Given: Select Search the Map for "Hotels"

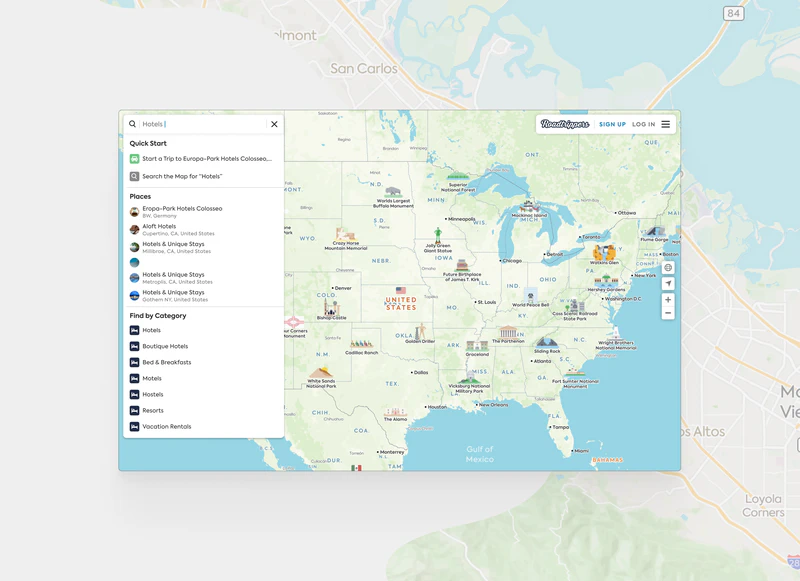Looking at the screenshot, I should 203,176.
